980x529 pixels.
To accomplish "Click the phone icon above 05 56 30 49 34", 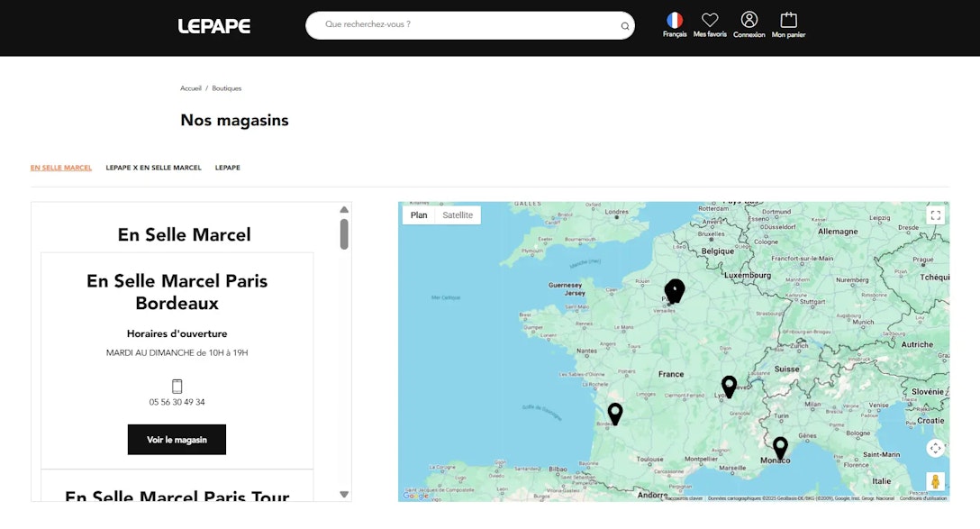I will point(177,387).
